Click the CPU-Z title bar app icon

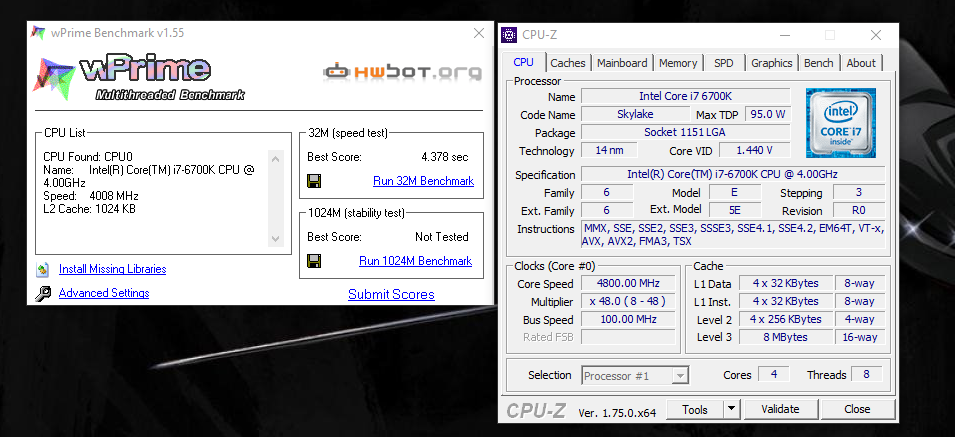pos(509,35)
